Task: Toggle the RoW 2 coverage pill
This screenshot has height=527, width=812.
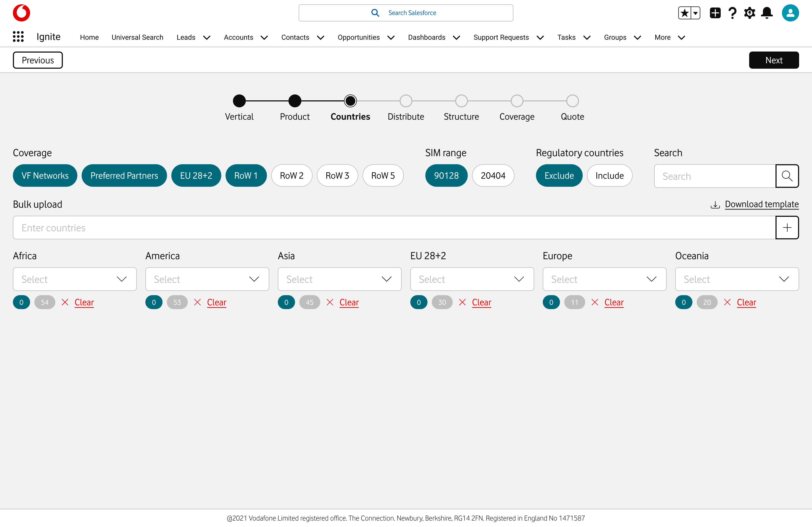Action: tap(291, 175)
